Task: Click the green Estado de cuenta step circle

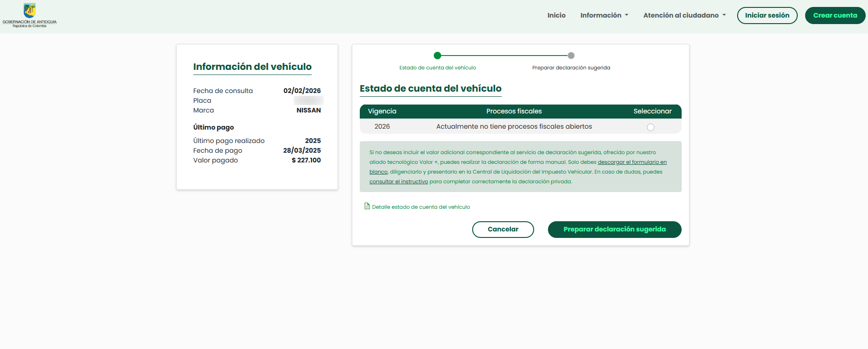Action: (x=437, y=56)
